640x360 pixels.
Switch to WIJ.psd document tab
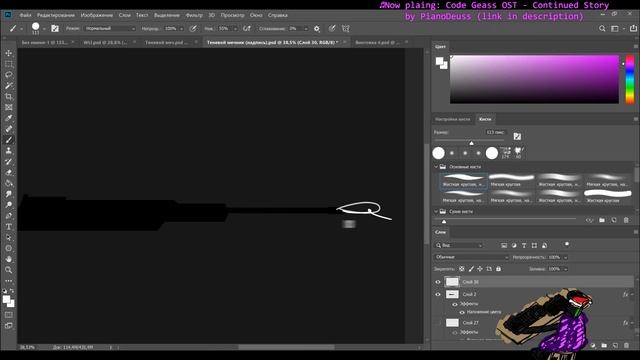(x=105, y=42)
